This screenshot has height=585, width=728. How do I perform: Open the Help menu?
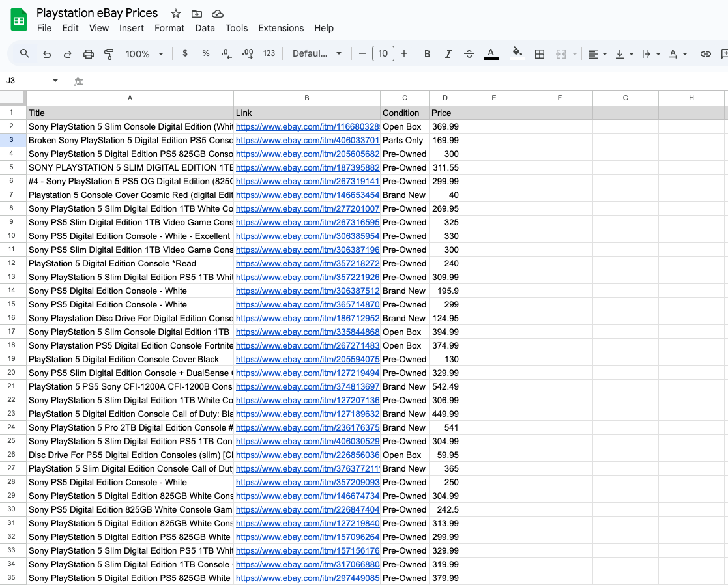(x=324, y=28)
